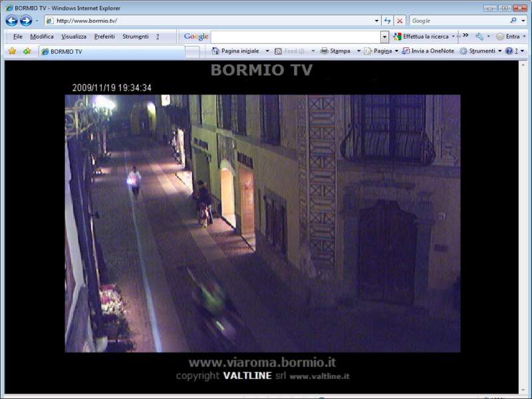Click the Add to Favorites star-plus icon
This screenshot has width=532, height=399.
pos(27,51)
